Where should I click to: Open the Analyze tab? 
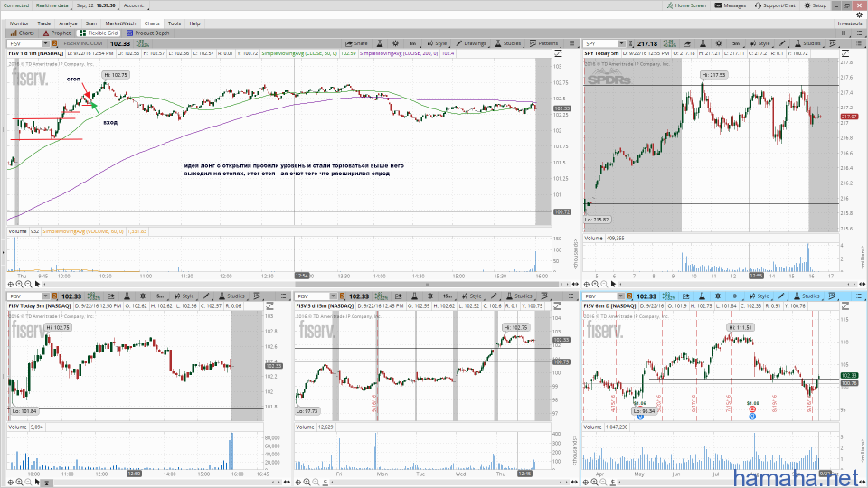click(x=68, y=23)
